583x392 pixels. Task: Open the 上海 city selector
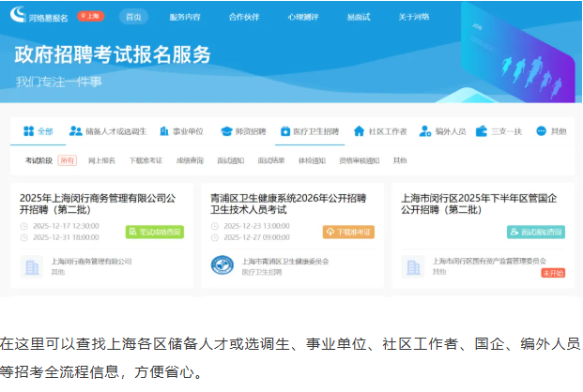coord(89,16)
